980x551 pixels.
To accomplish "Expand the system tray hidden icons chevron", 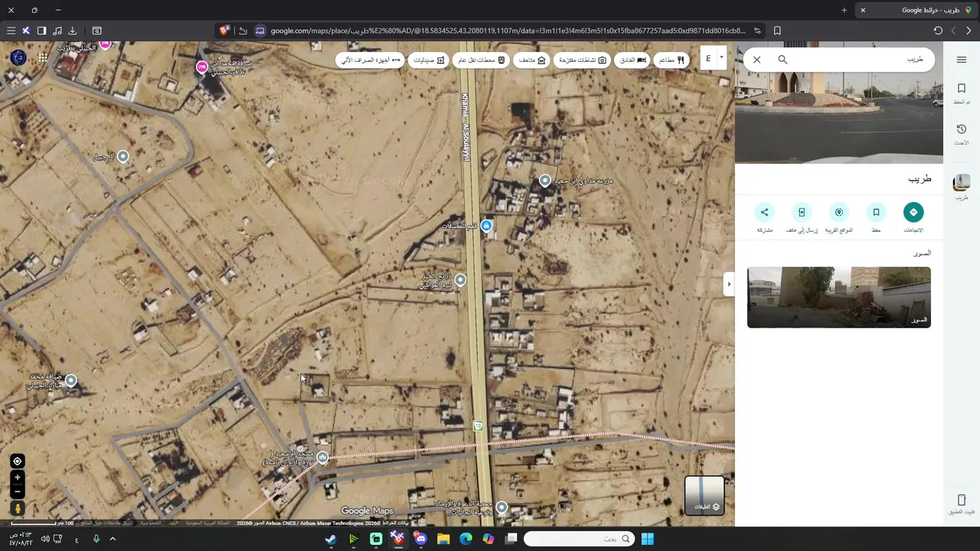I will pos(113,539).
